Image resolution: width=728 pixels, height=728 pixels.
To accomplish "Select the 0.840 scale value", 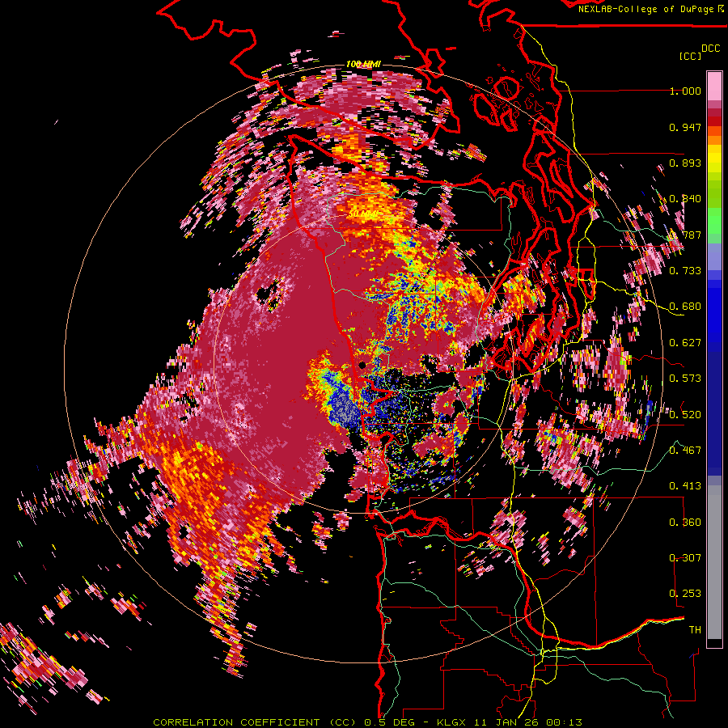I will click(685, 199).
